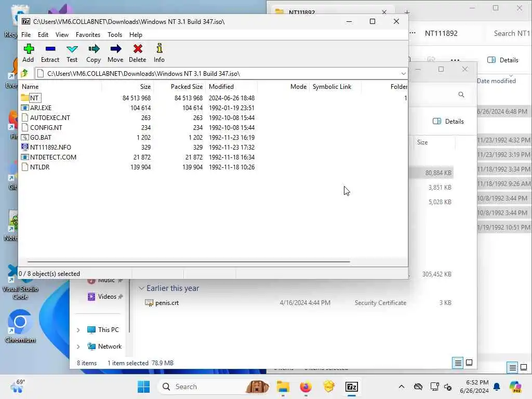Open the See more menu in NT111892 window
This screenshot has width=532, height=399.
(455, 60)
